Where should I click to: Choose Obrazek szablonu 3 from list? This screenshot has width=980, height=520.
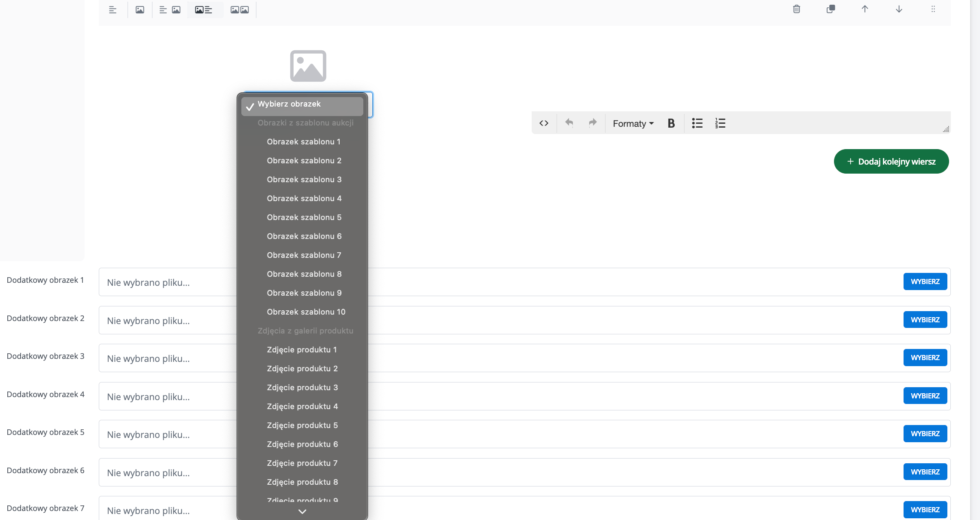(304, 180)
